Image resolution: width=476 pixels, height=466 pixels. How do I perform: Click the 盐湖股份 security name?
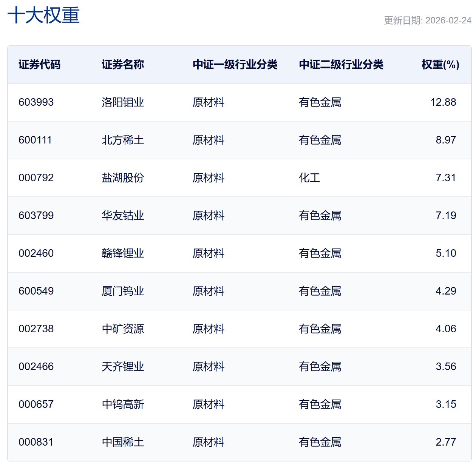123,178
